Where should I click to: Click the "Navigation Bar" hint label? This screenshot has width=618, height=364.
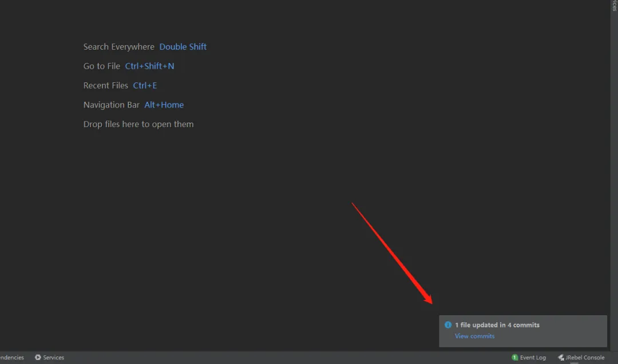111,105
